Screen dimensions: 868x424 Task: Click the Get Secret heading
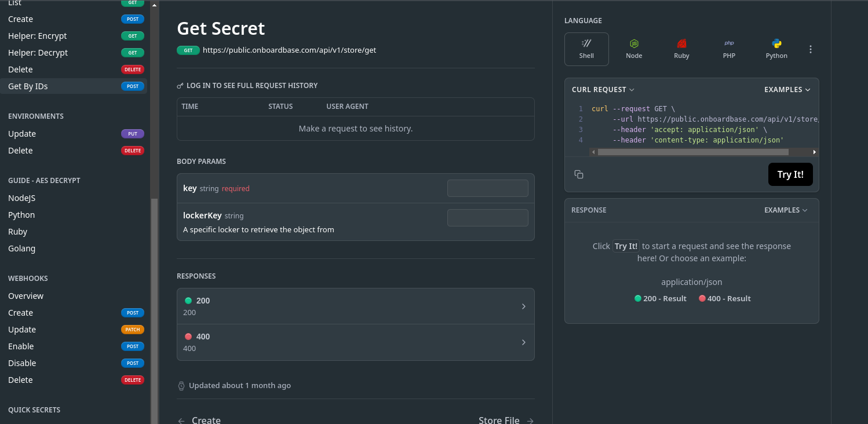221,28
